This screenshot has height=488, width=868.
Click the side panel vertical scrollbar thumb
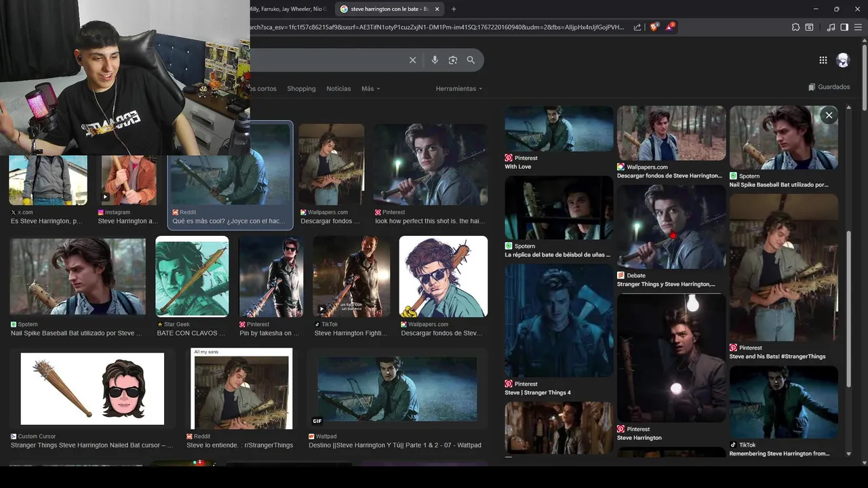click(x=849, y=308)
